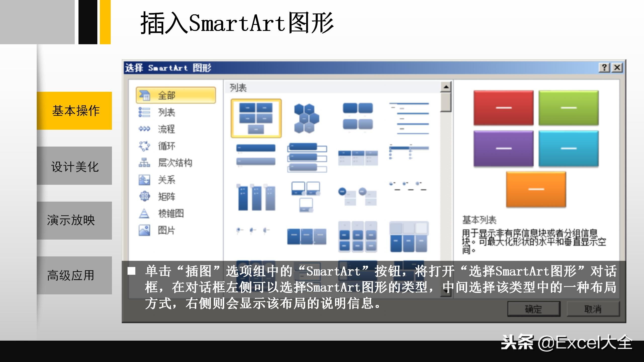Select the 列表 category icon

(144, 112)
